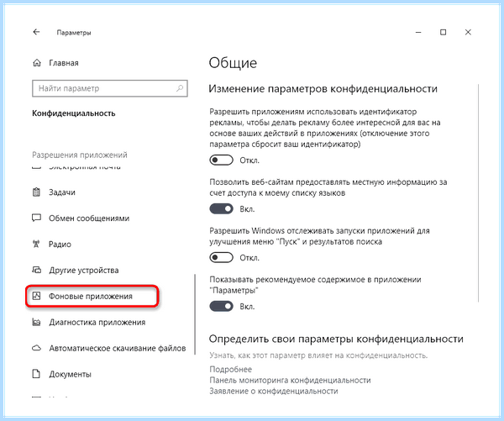Open the home icon next to Главная

click(x=37, y=63)
